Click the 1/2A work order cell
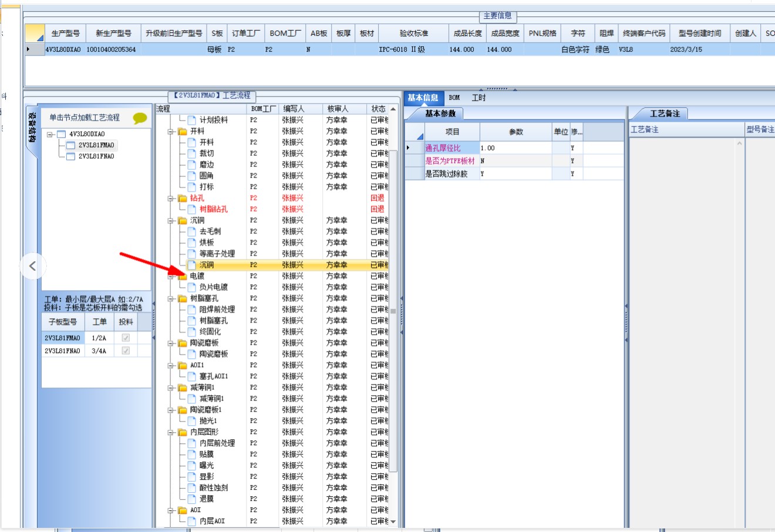The height and width of the screenshot is (532, 775). tap(99, 338)
